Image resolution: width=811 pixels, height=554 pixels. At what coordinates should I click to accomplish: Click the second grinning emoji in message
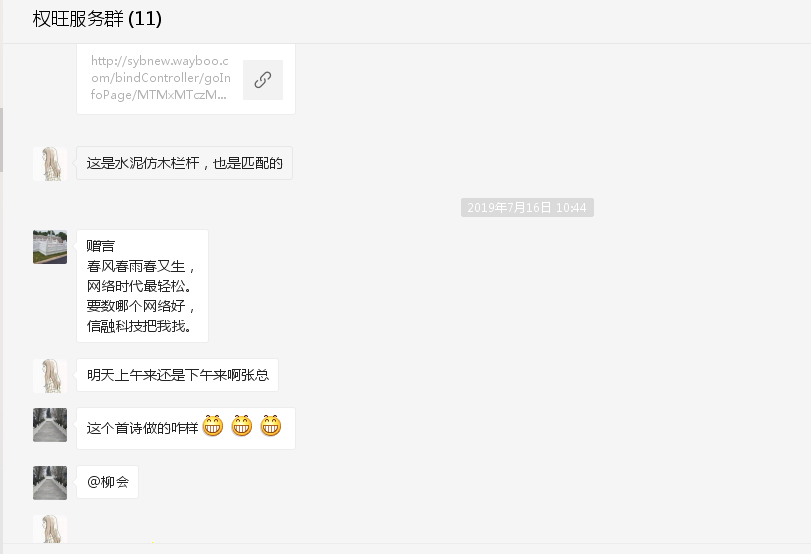[x=242, y=426]
